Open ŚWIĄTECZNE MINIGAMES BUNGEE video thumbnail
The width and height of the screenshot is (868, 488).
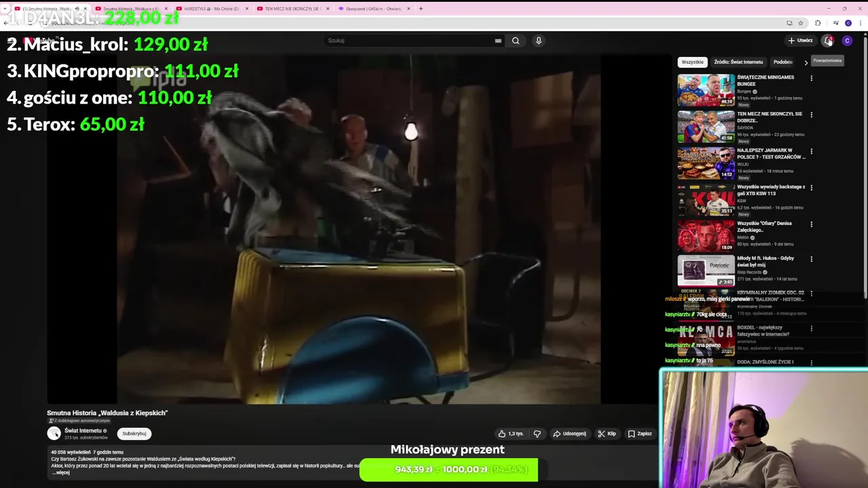click(x=706, y=89)
